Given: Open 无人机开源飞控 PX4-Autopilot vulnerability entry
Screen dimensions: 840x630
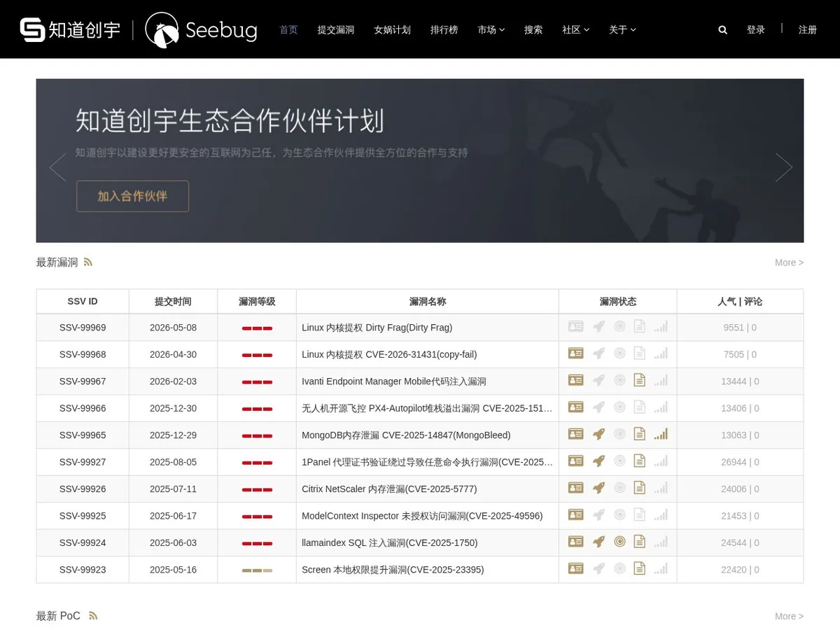Looking at the screenshot, I should (x=427, y=408).
